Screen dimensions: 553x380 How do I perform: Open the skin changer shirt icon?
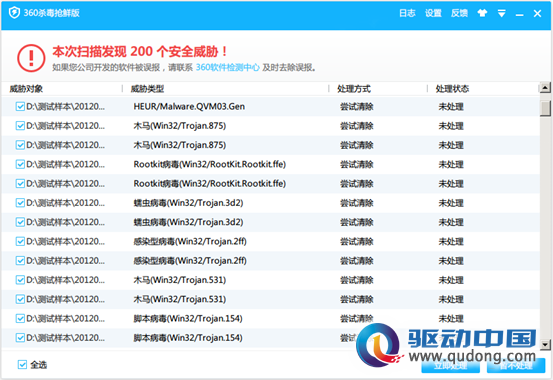[482, 13]
